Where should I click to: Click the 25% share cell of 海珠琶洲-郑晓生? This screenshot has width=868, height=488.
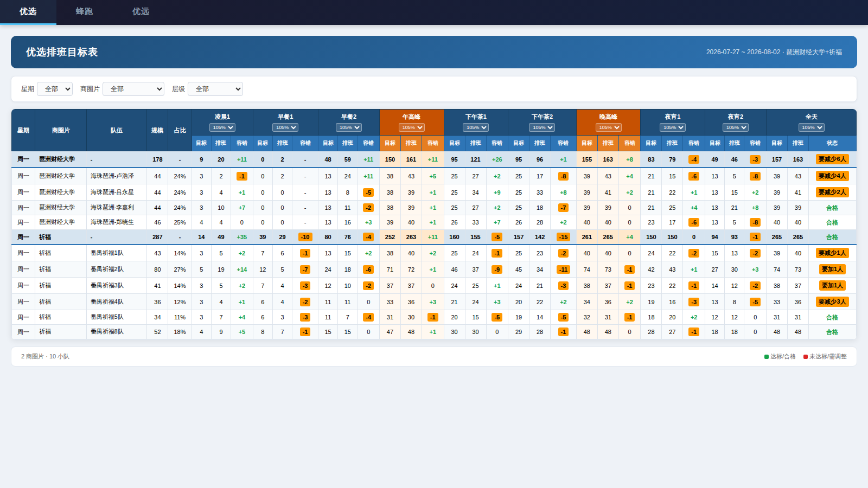[180, 222]
